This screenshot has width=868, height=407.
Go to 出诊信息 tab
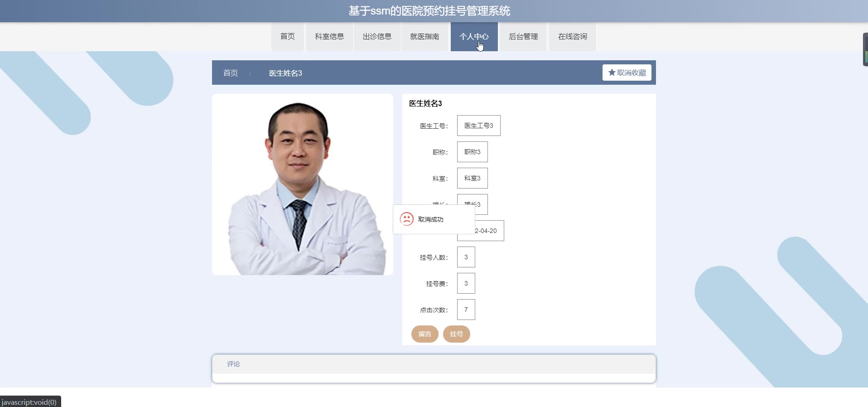point(377,37)
